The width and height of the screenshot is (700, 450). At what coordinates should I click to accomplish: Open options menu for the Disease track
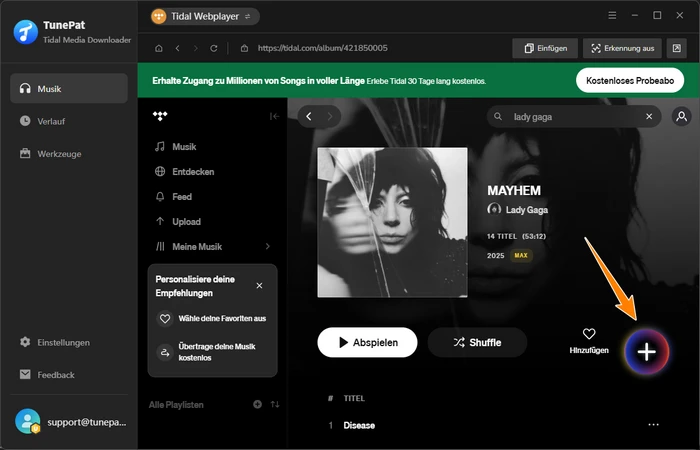coord(653,425)
